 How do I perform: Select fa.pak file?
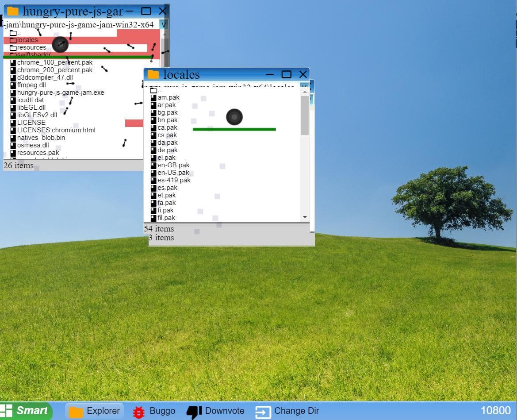[163, 203]
